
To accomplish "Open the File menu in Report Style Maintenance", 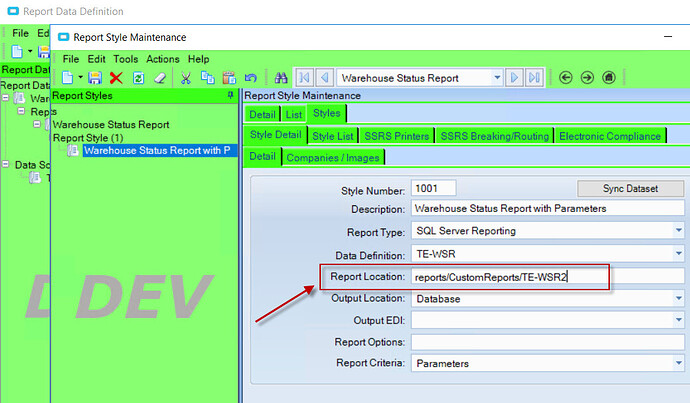I will coord(70,59).
